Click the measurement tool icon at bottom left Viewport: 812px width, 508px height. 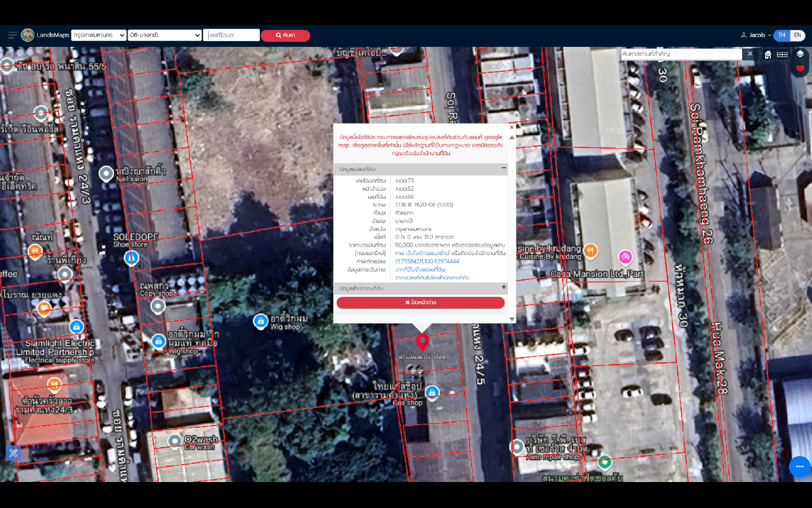coord(14,453)
